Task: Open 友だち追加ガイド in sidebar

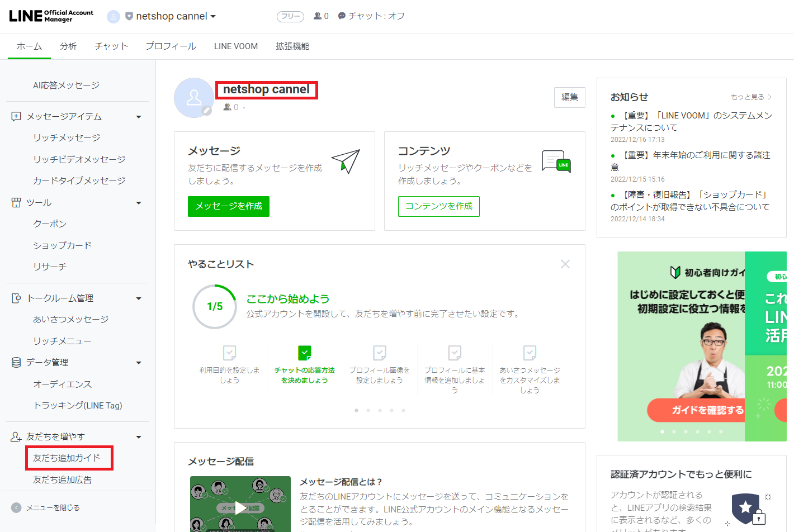Action: pyautogui.click(x=67, y=458)
